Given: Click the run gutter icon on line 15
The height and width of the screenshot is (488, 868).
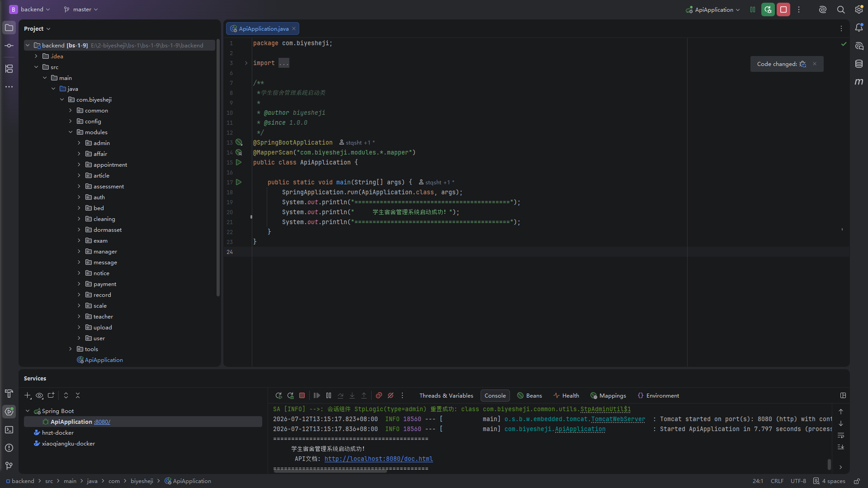Looking at the screenshot, I should coord(239,162).
